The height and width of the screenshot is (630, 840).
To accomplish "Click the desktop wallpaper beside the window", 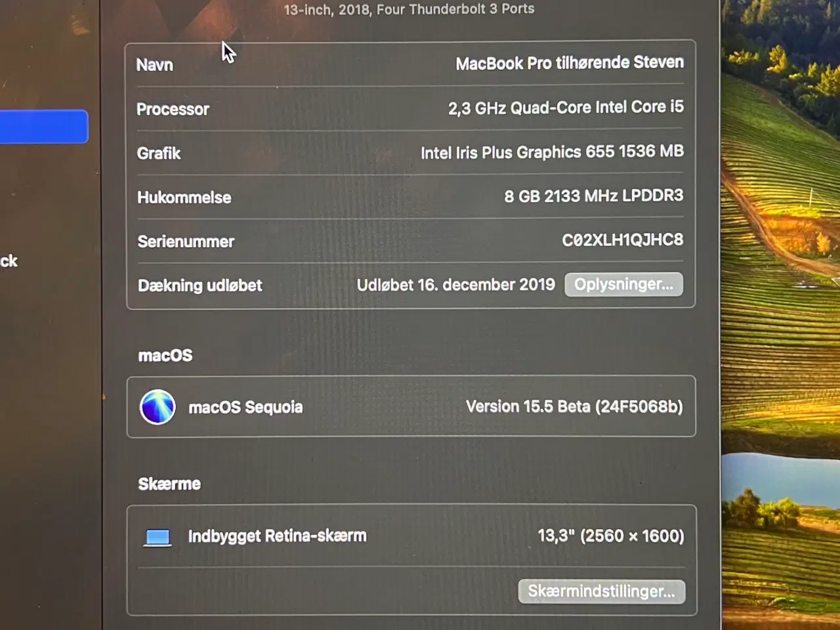I will point(781,315).
